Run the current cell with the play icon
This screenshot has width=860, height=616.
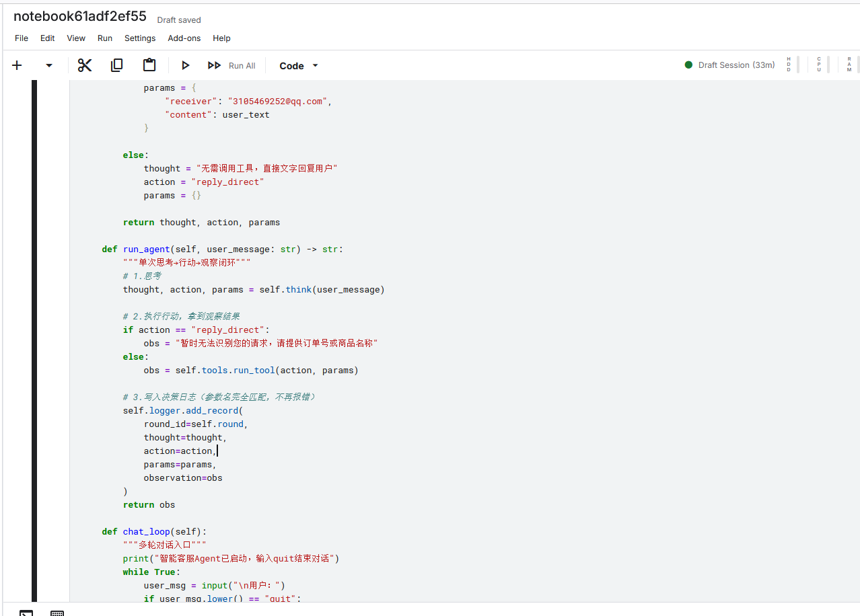[185, 65]
